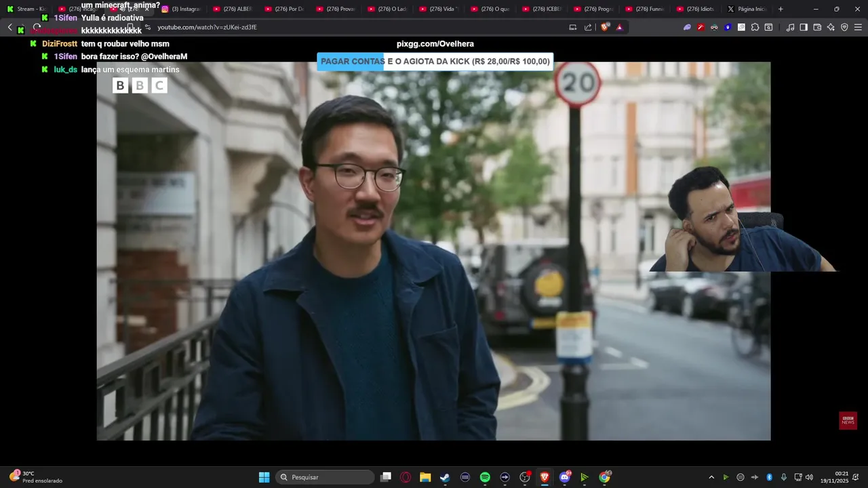Click the address bar URL youtube.com/watch

pos(207,27)
